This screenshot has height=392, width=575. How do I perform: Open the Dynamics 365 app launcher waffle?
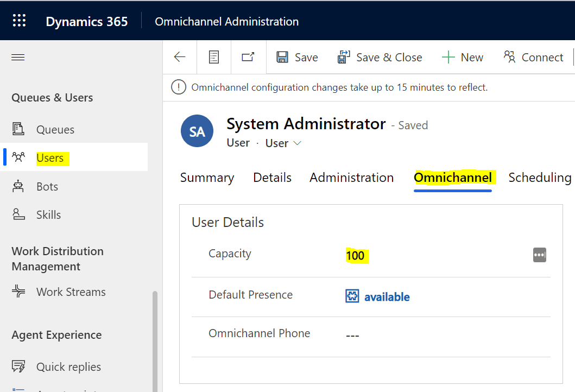point(19,21)
